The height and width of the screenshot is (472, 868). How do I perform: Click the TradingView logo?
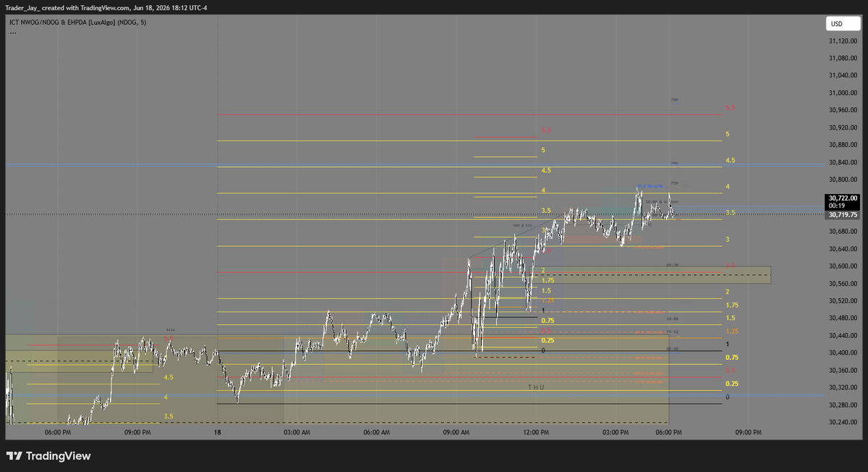48,456
